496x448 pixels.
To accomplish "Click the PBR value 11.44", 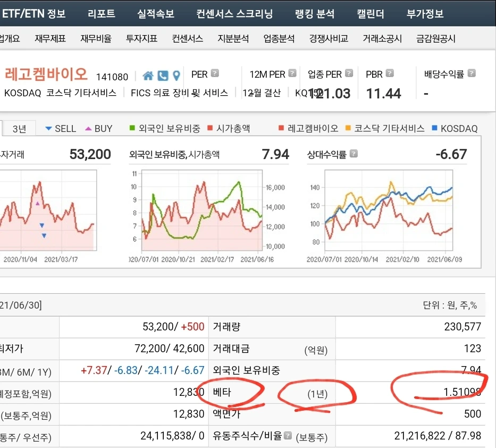I will [383, 94].
